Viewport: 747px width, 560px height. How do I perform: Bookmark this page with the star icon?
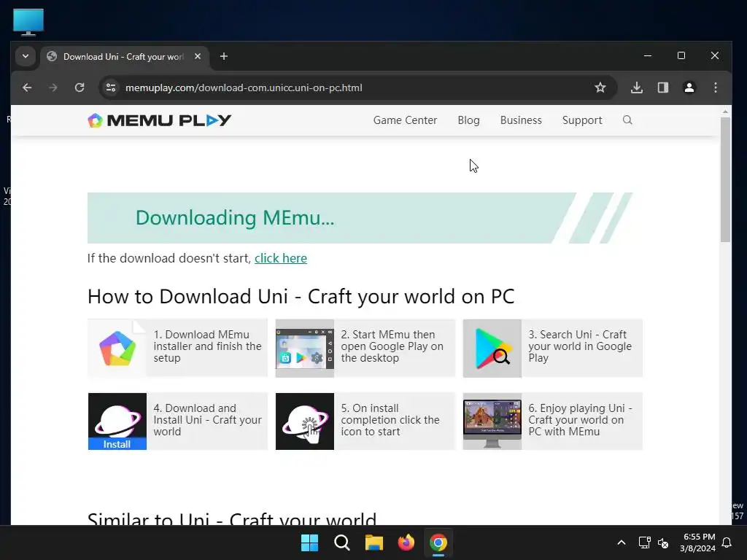pos(600,87)
